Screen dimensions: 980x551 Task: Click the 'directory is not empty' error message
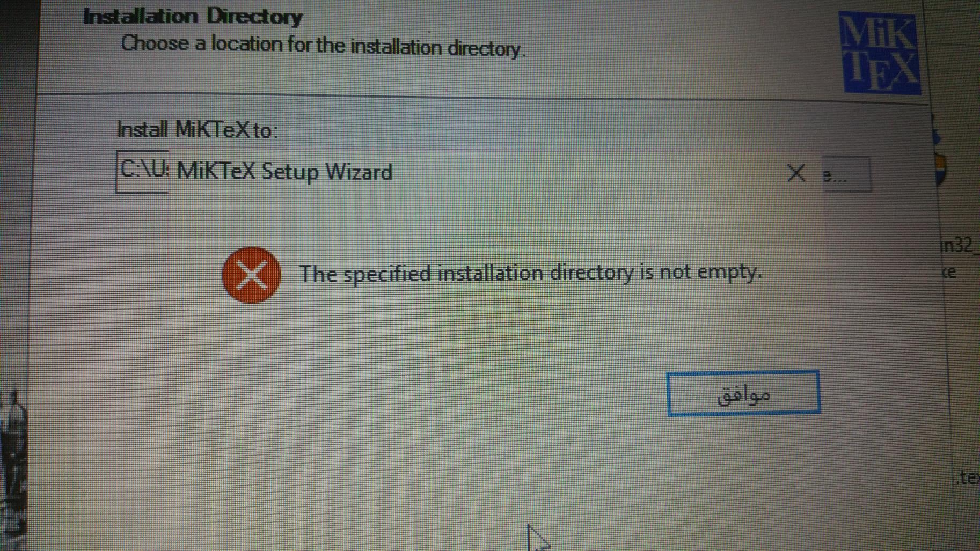(x=530, y=273)
